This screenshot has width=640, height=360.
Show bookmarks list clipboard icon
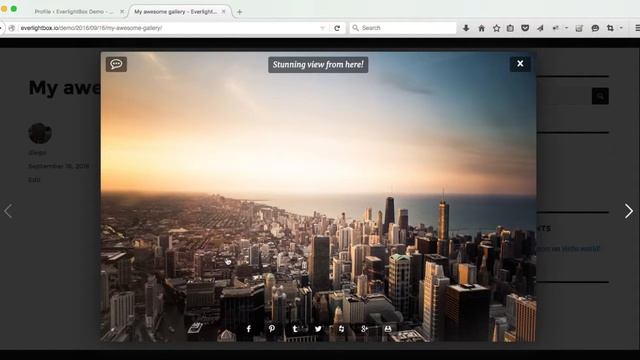[510, 28]
